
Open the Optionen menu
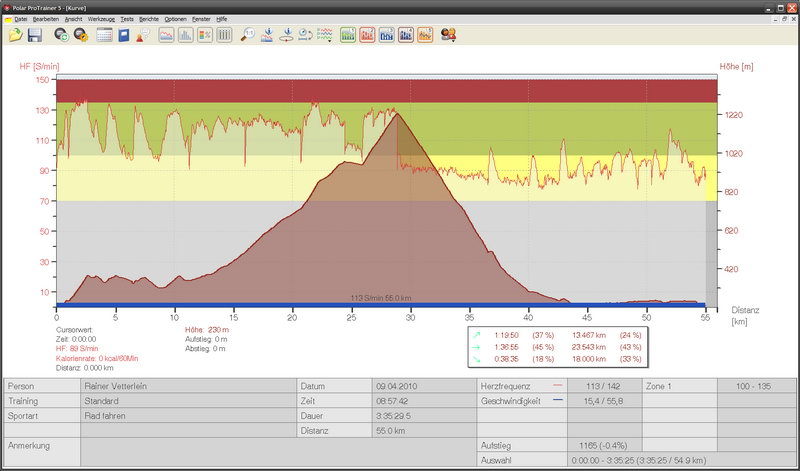pyautogui.click(x=175, y=19)
